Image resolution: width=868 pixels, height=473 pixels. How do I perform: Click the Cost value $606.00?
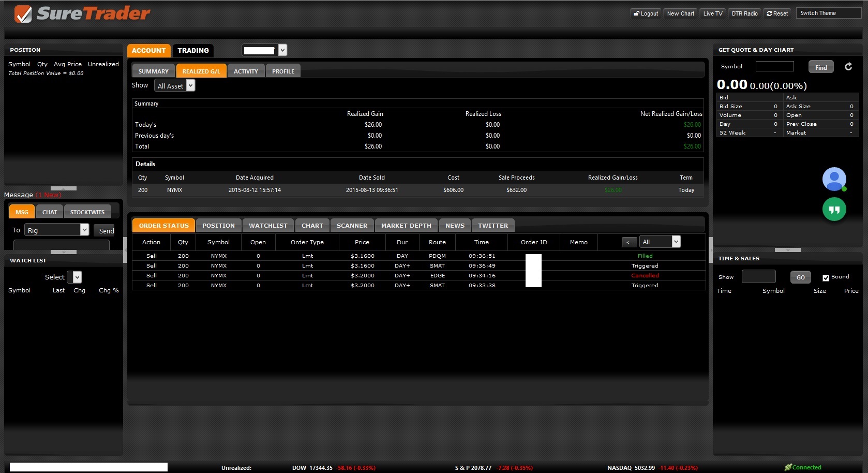(453, 190)
